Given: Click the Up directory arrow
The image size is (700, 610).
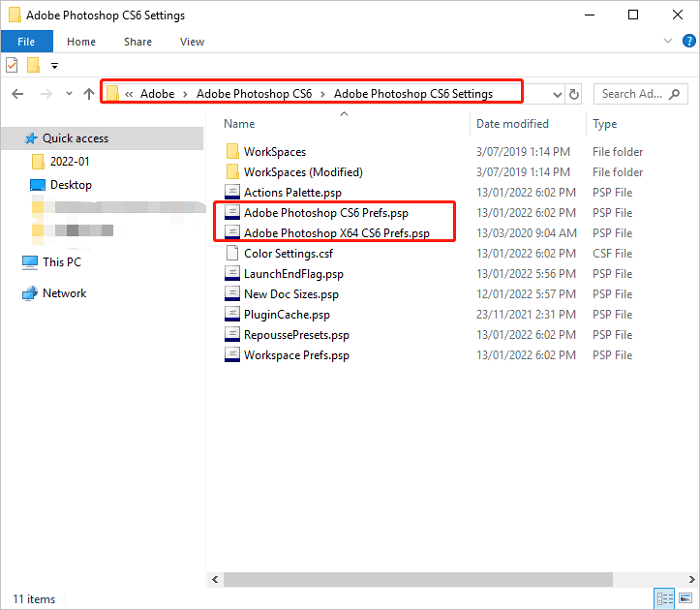Looking at the screenshot, I should tap(89, 94).
